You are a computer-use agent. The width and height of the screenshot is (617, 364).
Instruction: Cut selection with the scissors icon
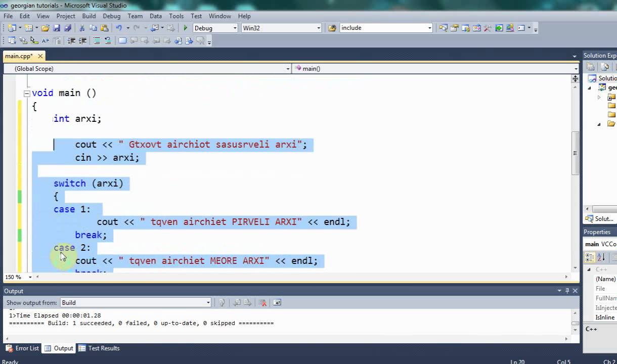(82, 28)
